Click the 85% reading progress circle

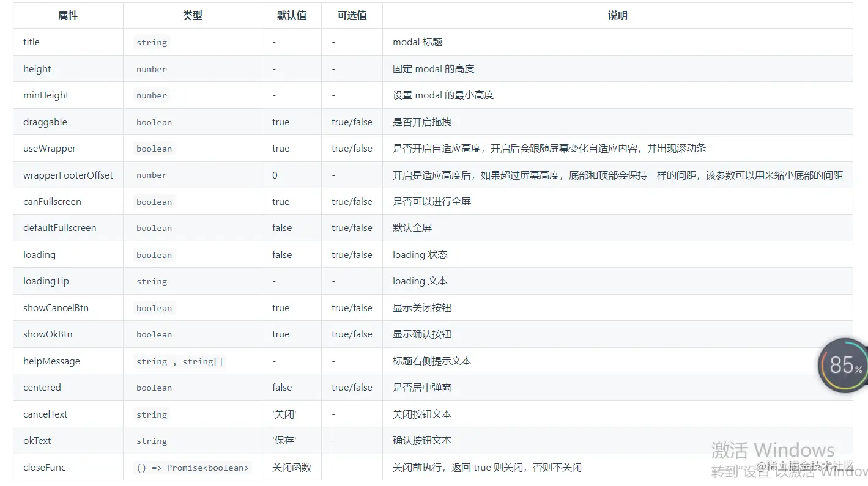(x=844, y=365)
